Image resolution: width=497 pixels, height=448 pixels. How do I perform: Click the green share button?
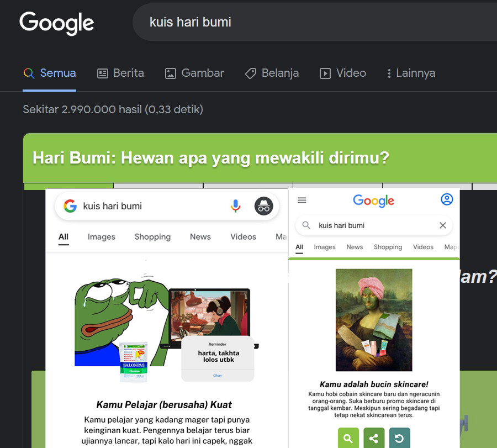tap(374, 438)
